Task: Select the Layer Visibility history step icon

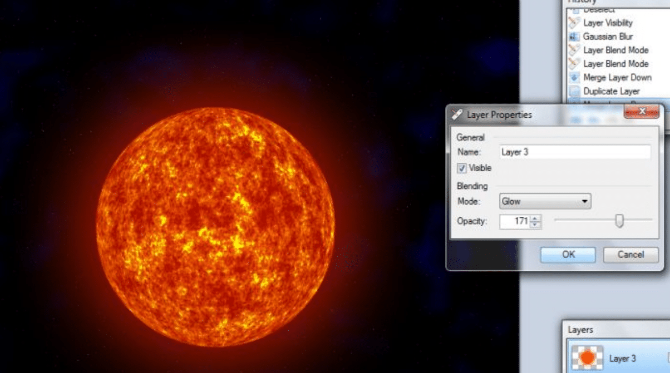Action: [575, 23]
